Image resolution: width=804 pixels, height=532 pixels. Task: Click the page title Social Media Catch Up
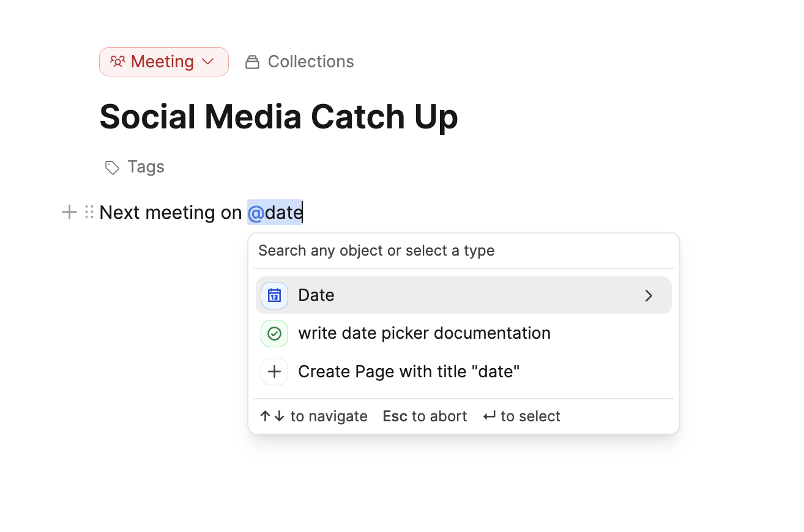click(x=278, y=117)
